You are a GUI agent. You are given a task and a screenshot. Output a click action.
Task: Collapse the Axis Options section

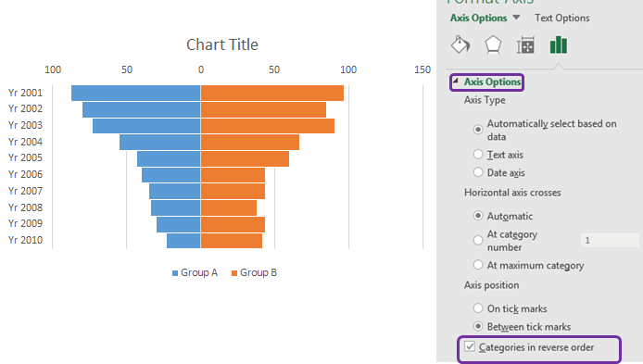point(456,82)
